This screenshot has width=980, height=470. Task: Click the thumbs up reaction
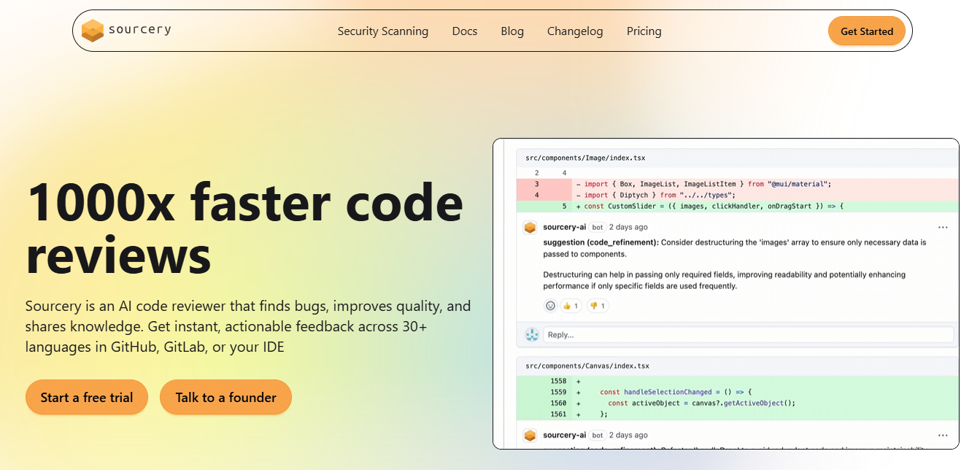tap(571, 306)
